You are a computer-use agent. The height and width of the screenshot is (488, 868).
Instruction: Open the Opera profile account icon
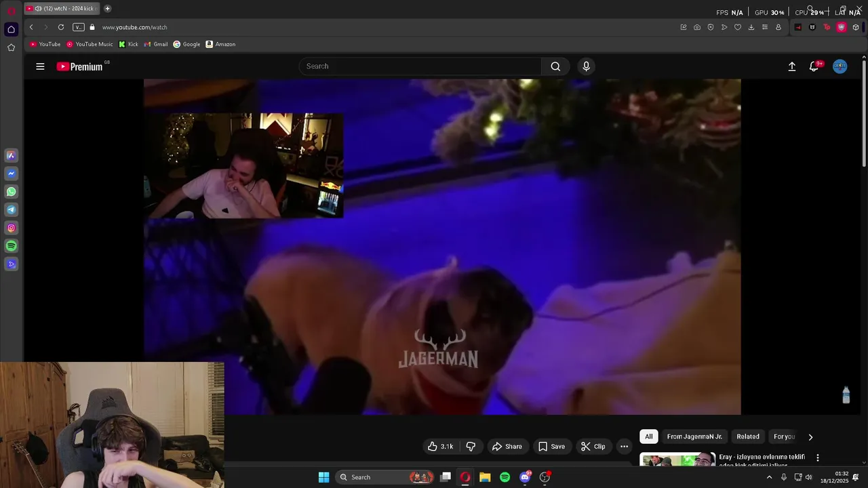point(778,27)
